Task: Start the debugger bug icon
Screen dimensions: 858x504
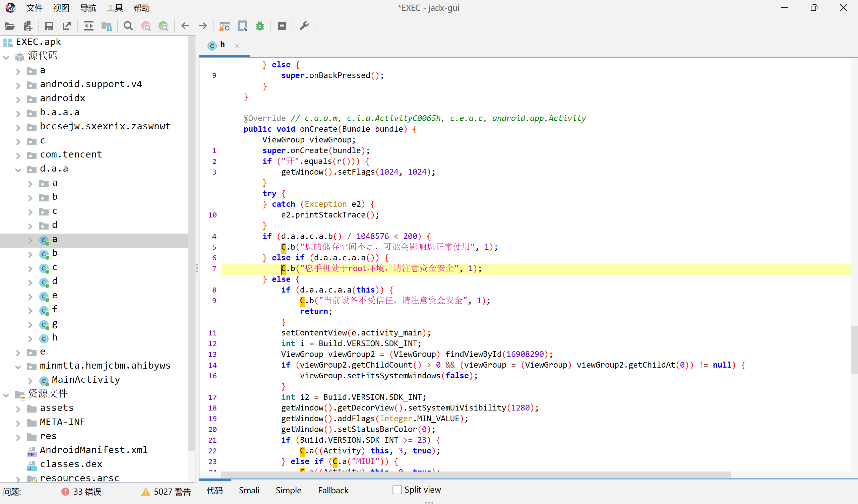Action: 260,26
